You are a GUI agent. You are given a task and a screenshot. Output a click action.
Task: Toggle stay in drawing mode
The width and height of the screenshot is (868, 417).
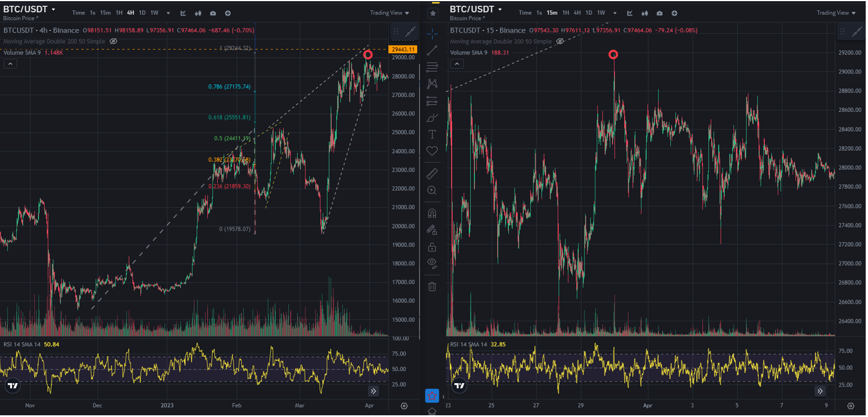point(432,230)
